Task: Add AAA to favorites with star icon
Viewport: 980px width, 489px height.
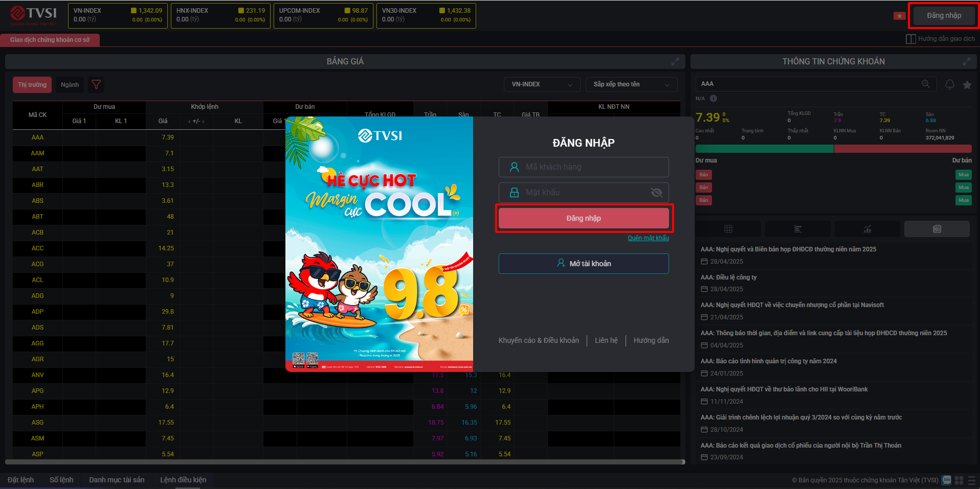Action: (x=967, y=85)
